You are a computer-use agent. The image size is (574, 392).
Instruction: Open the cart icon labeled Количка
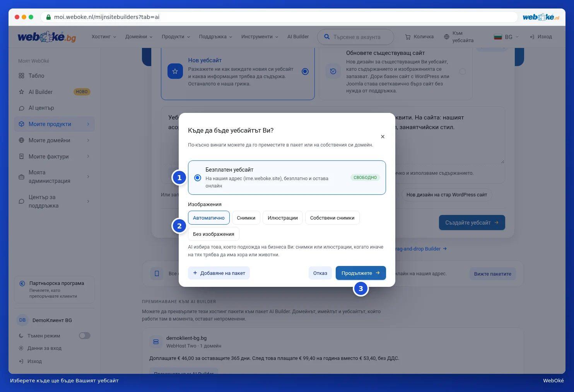click(x=408, y=37)
